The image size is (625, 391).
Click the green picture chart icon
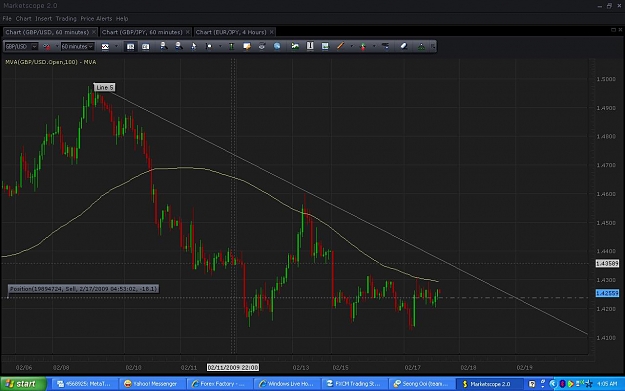click(295, 46)
